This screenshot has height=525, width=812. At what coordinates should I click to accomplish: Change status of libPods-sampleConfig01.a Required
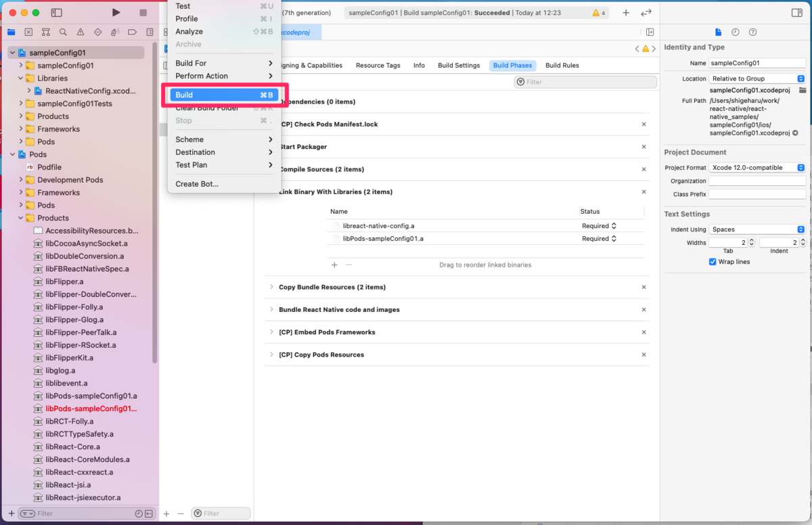click(599, 239)
